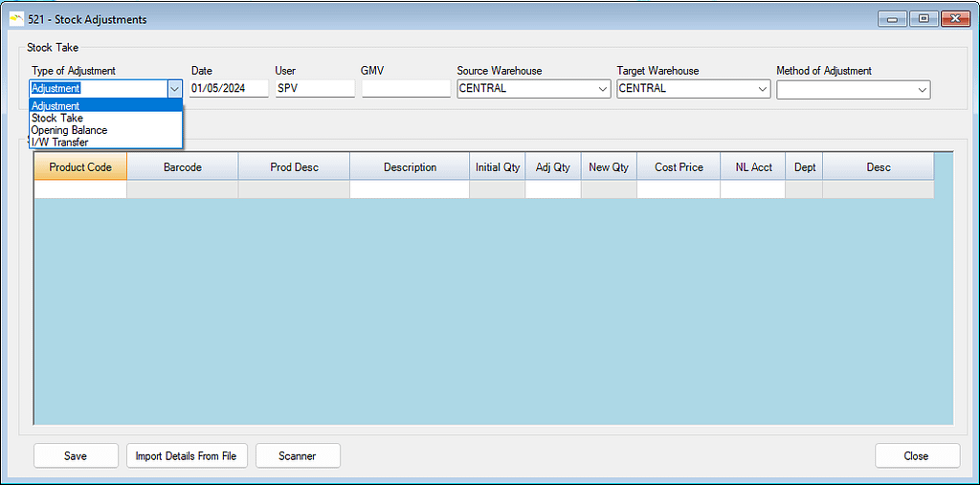
Task: Select Stock Take from adjustment type list
Action: click(57, 119)
